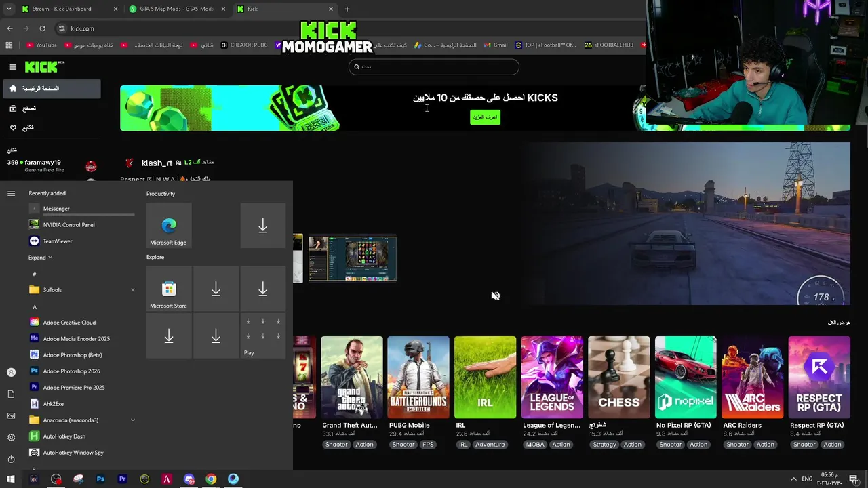This screenshot has height=488, width=868.
Task: Open faramawy19 followed channel in sidebar
Action: [x=52, y=166]
